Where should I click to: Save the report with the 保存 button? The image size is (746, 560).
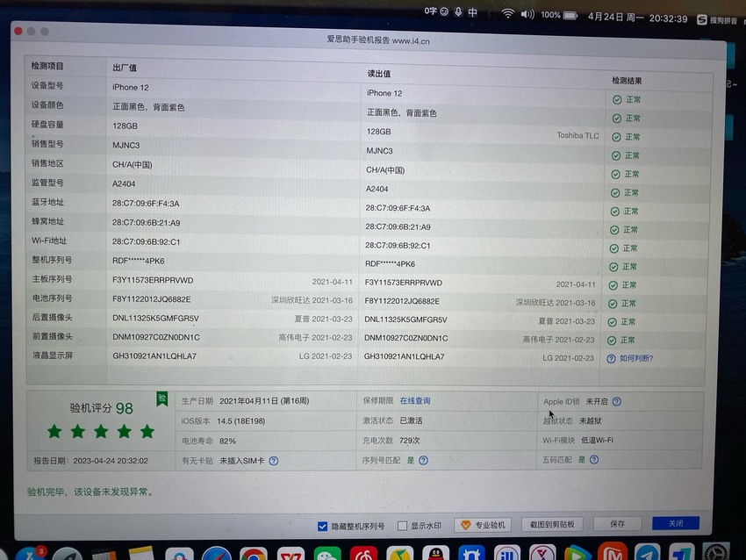point(617,524)
